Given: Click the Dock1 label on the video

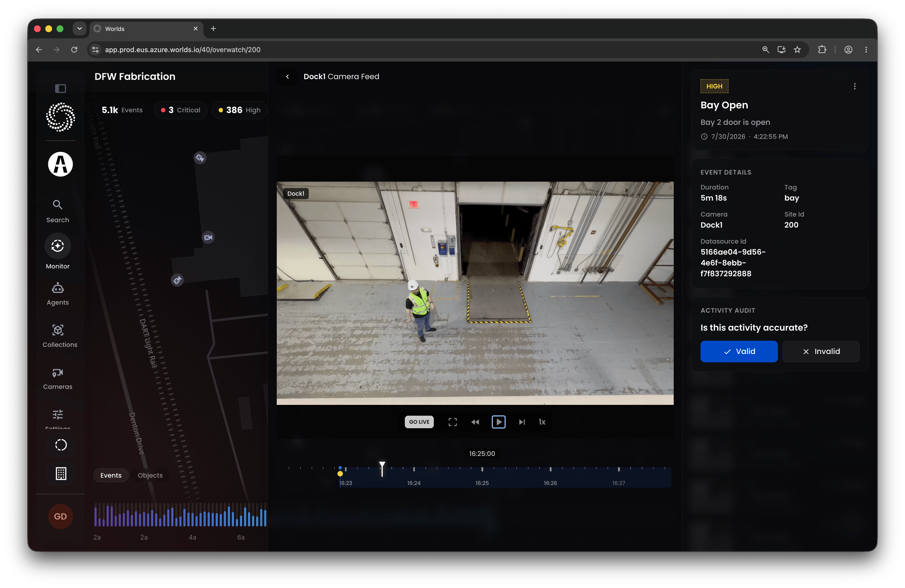Looking at the screenshot, I should pos(296,194).
